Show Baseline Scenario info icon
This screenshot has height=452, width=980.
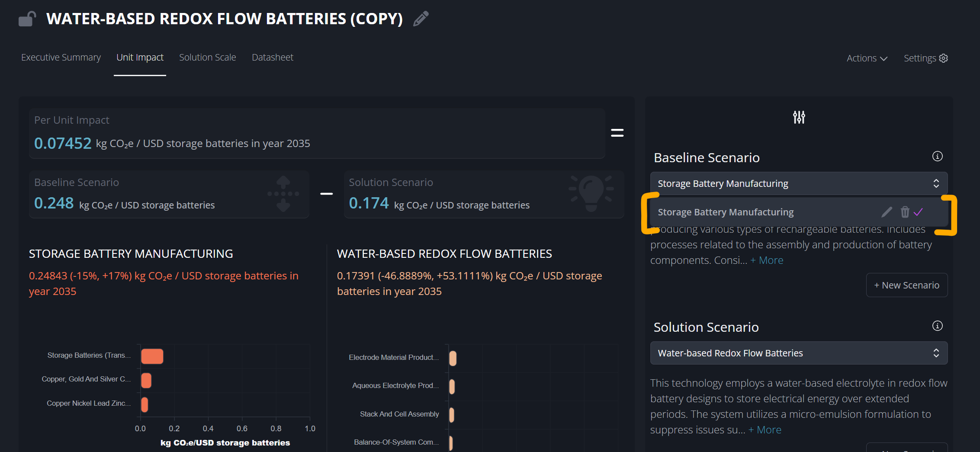[x=937, y=156]
